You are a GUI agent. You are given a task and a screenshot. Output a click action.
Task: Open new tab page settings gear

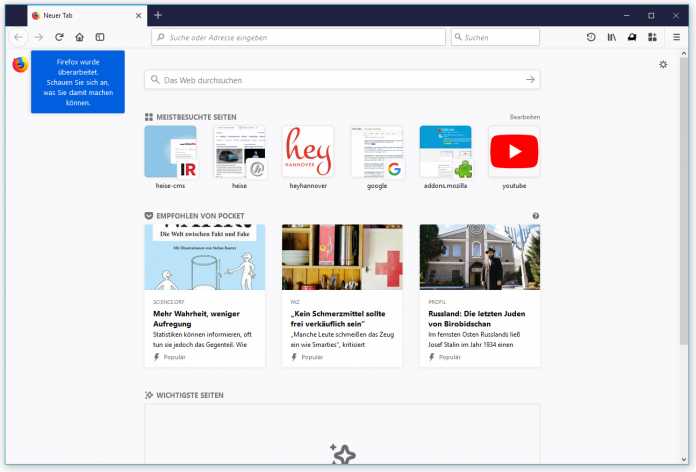(663, 64)
